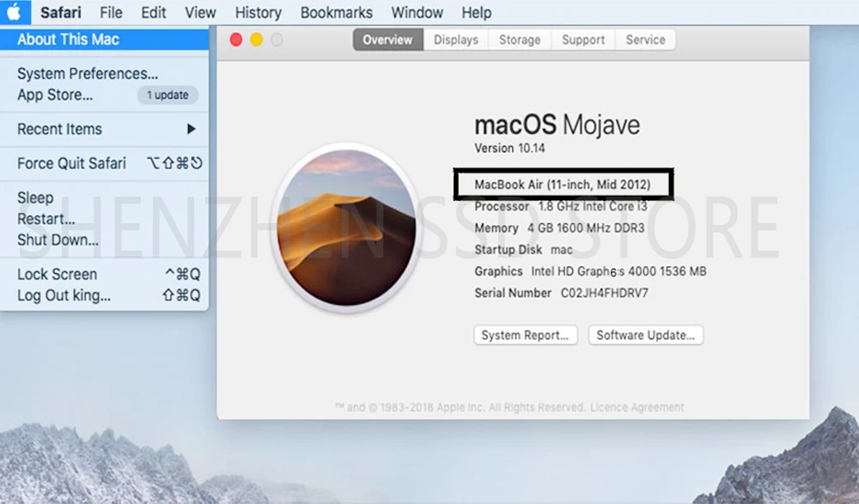
Task: Click the Software Update button
Action: 646,335
